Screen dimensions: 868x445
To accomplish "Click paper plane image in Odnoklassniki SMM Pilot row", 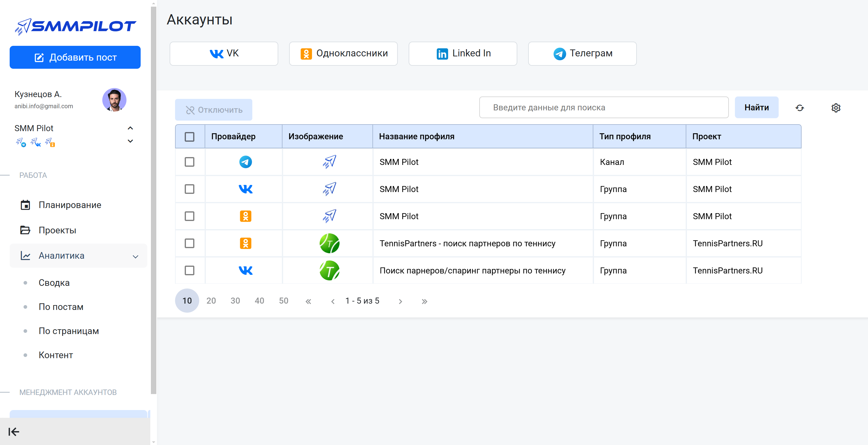I will click(x=329, y=216).
